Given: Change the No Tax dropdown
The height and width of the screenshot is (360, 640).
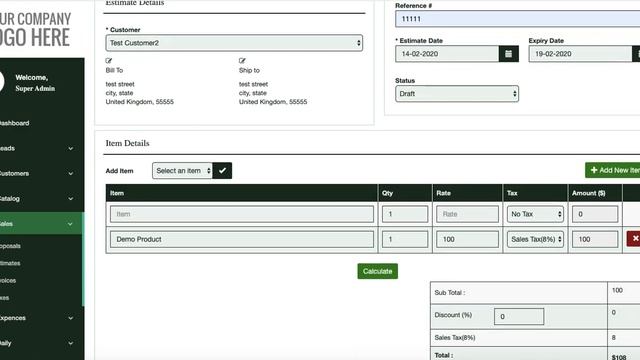Looking at the screenshot, I should [535, 214].
